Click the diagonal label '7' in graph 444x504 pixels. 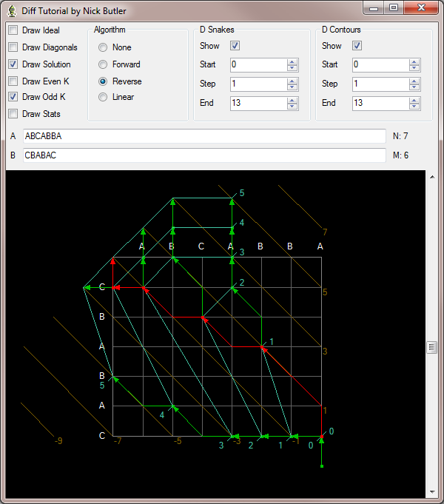[x=325, y=232]
